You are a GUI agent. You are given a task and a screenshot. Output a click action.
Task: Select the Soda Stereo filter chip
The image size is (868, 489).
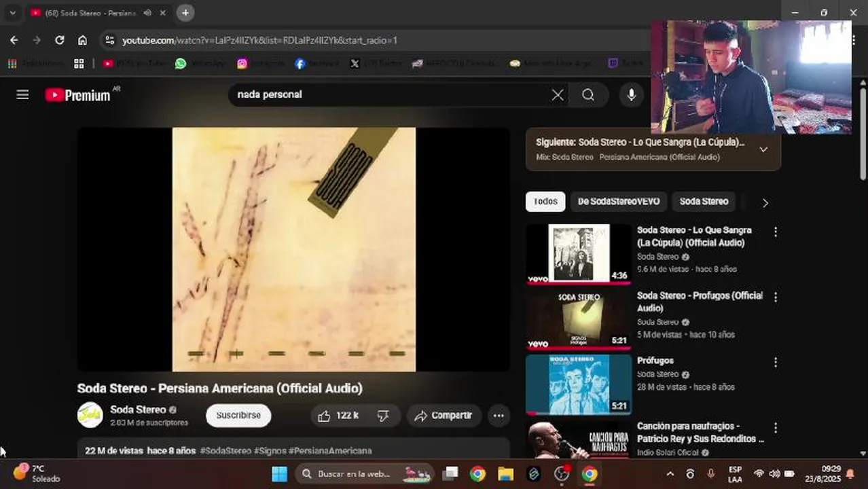[x=704, y=202]
